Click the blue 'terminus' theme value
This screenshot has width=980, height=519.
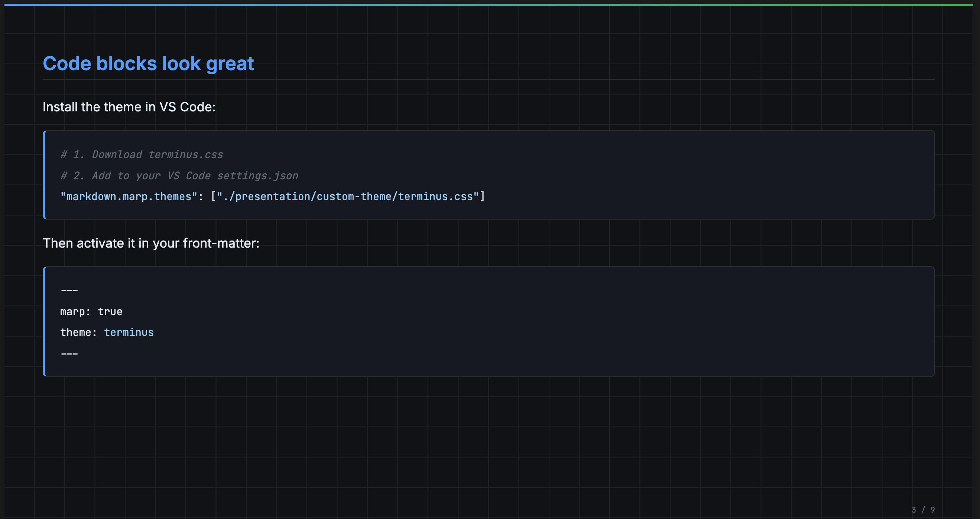click(x=129, y=333)
